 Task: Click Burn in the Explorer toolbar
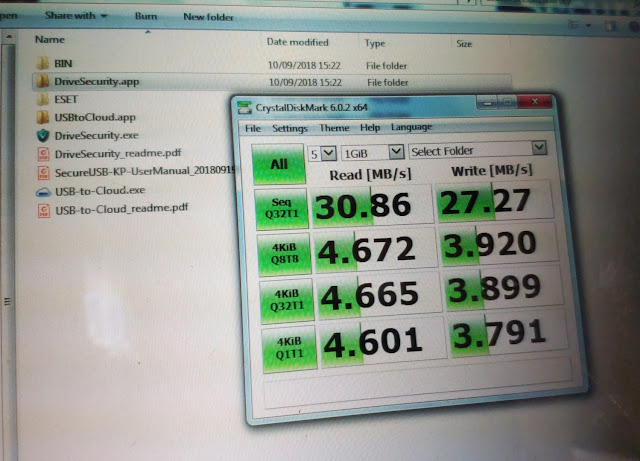tap(146, 16)
